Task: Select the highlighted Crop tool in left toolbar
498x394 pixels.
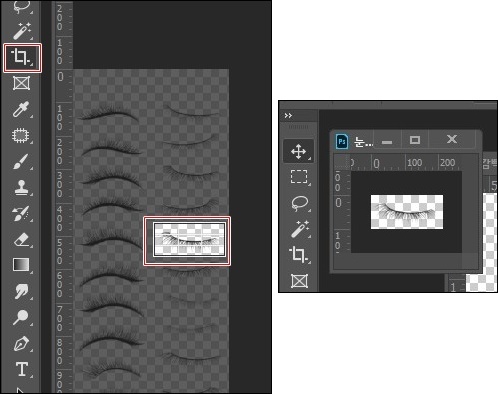Action: (x=22, y=57)
